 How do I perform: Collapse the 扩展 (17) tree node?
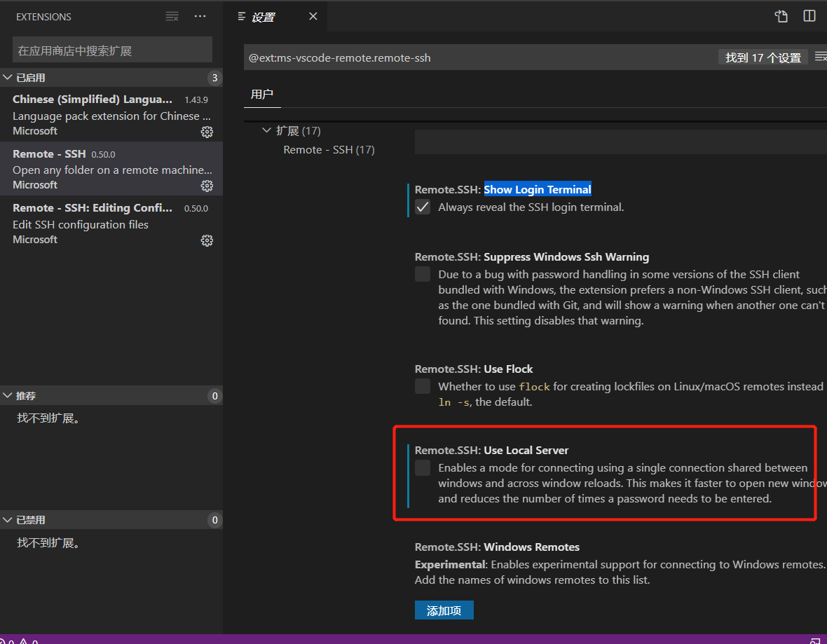click(x=266, y=130)
